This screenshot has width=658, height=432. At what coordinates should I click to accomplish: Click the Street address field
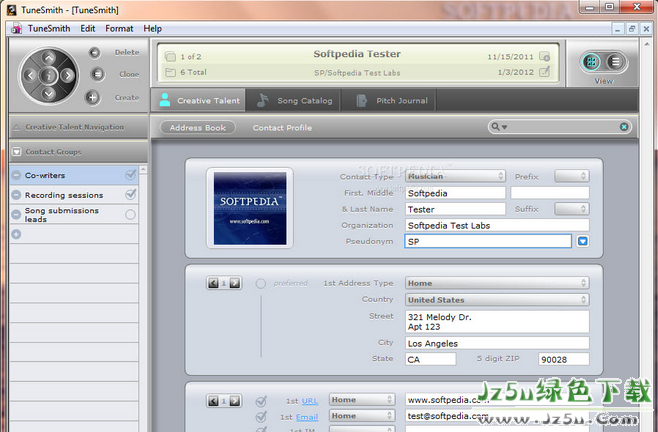(497, 322)
